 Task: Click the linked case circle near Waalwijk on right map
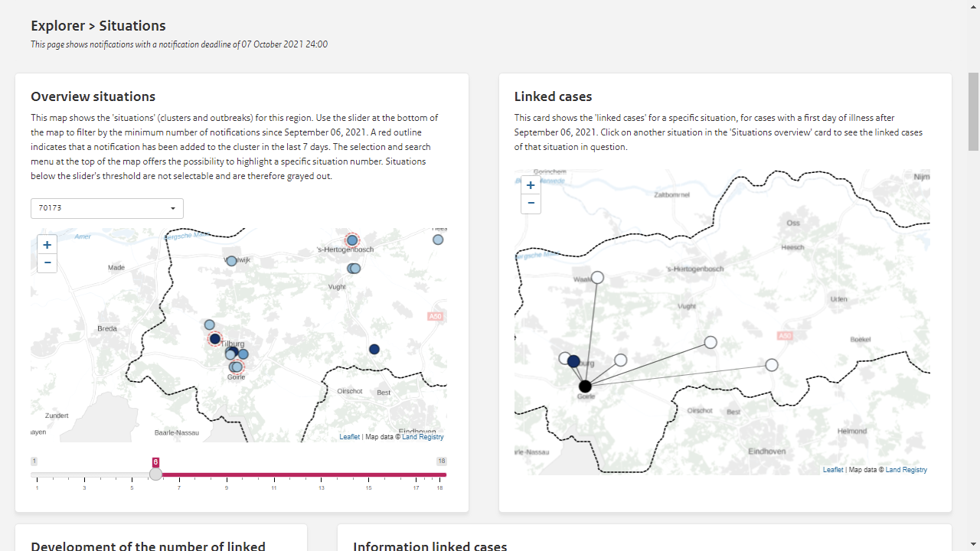597,278
